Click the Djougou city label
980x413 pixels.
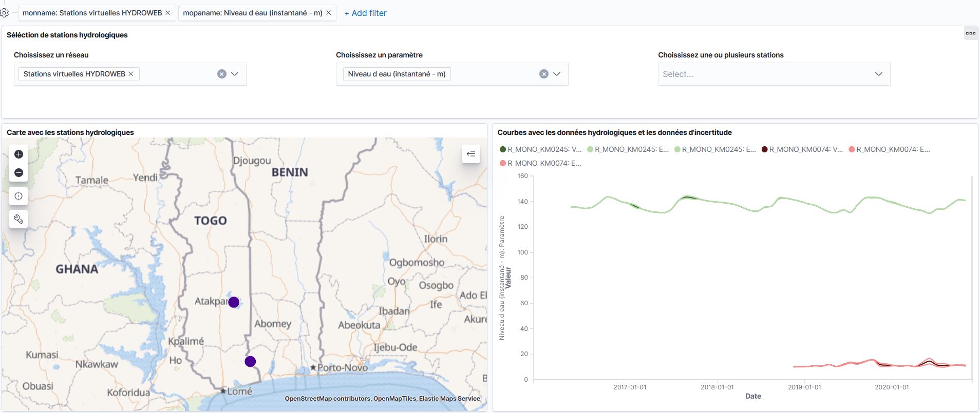[252, 161]
